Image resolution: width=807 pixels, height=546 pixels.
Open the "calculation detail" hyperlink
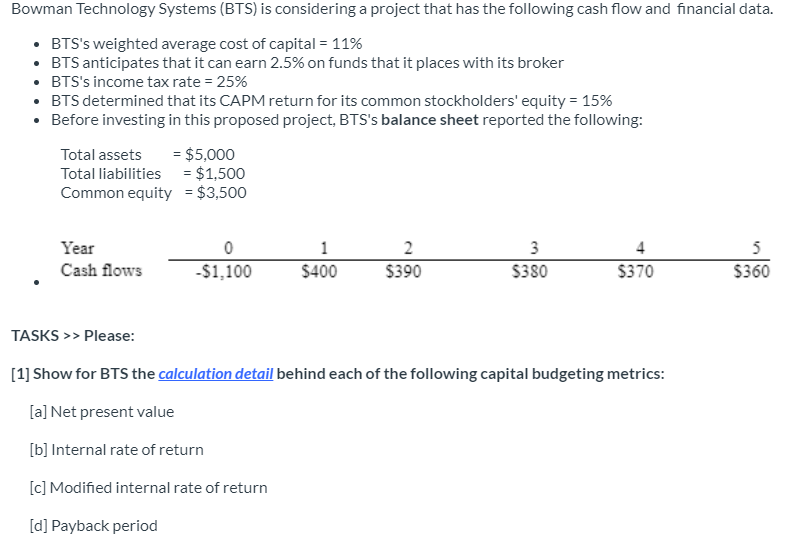point(215,374)
